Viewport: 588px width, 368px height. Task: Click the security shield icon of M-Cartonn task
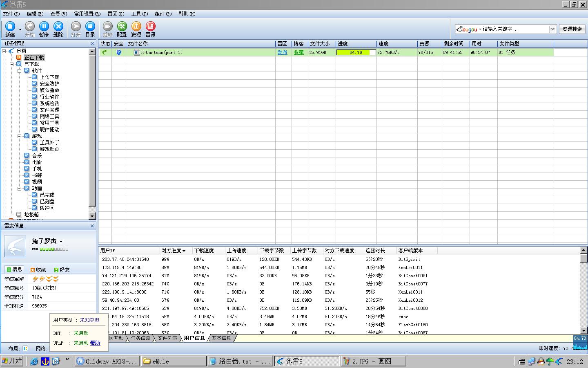[x=118, y=52]
